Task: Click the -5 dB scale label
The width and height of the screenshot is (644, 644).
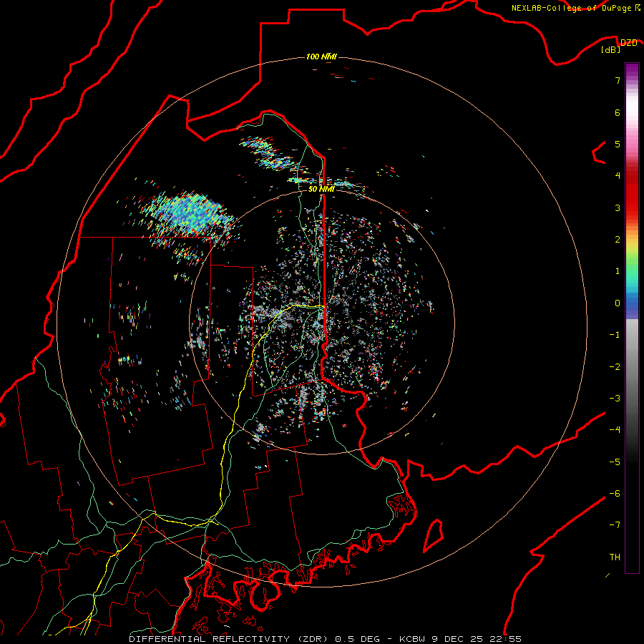Action: tap(615, 462)
